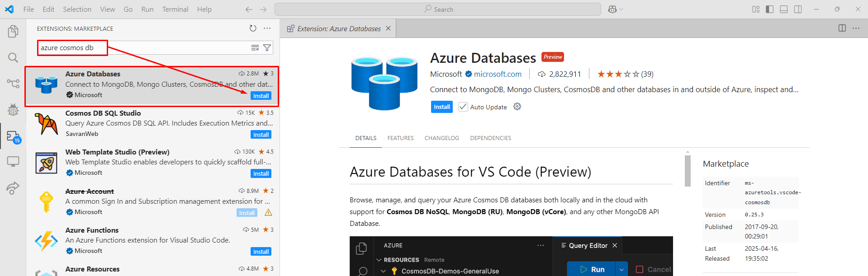Open the Remote Explorer monitor icon

pos(13,162)
